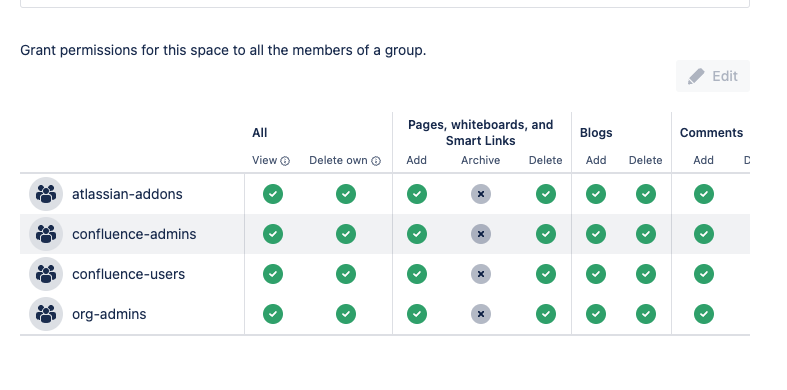
Task: Click the Archive x mark for org-admins
Action: click(481, 314)
